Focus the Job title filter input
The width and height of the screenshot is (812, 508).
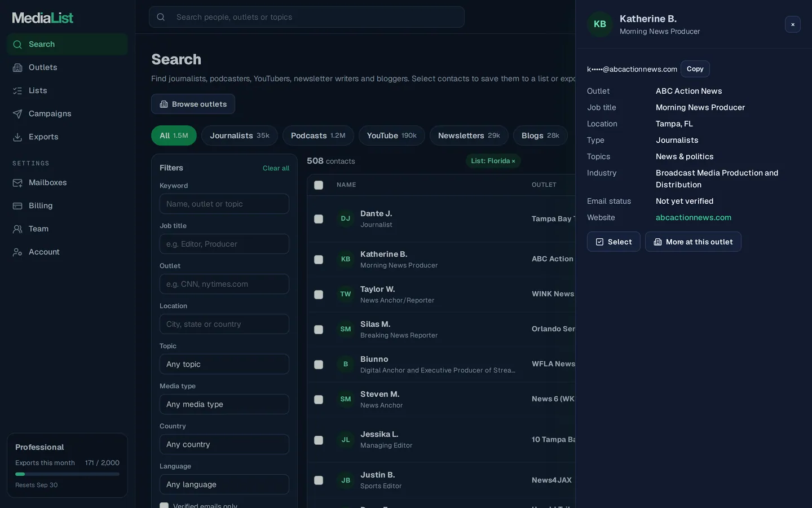224,244
